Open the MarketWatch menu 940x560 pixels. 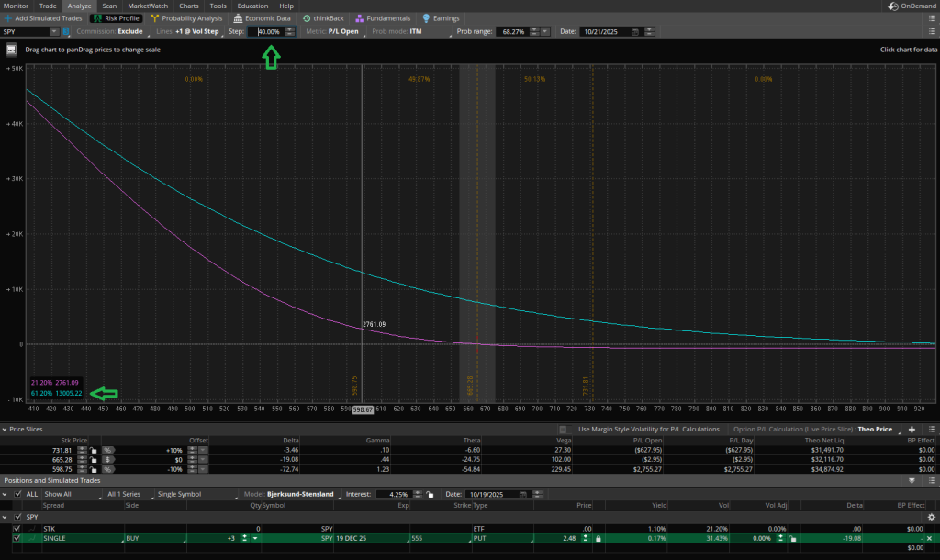click(x=147, y=6)
